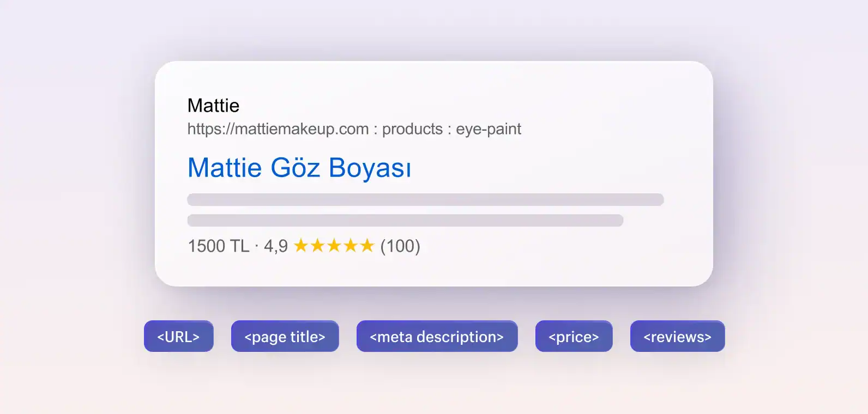The image size is (868, 414).
Task: Select the fifth (last) rating star
Action: point(367,246)
